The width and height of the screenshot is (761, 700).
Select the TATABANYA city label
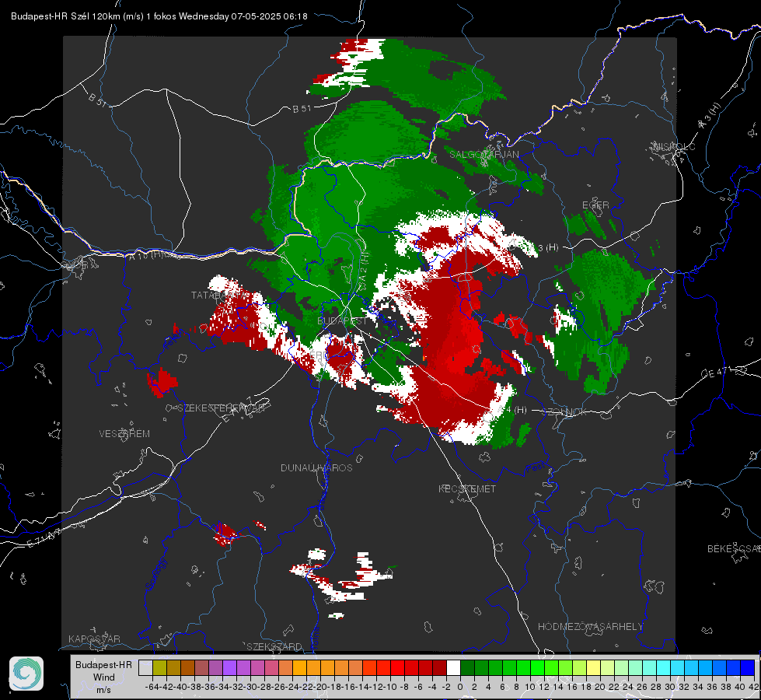[218, 296]
